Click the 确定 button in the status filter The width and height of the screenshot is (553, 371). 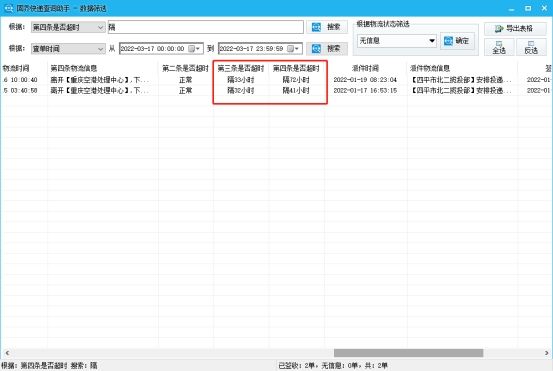coord(457,41)
